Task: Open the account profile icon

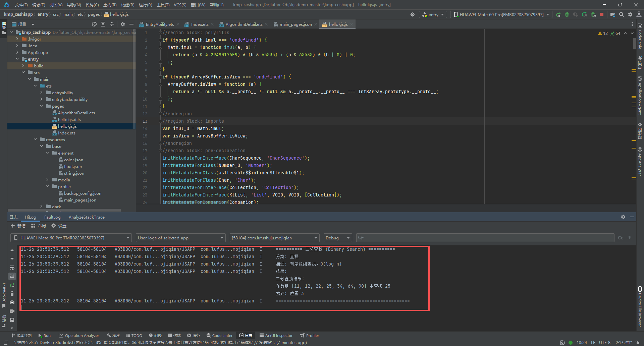Action: (639, 15)
